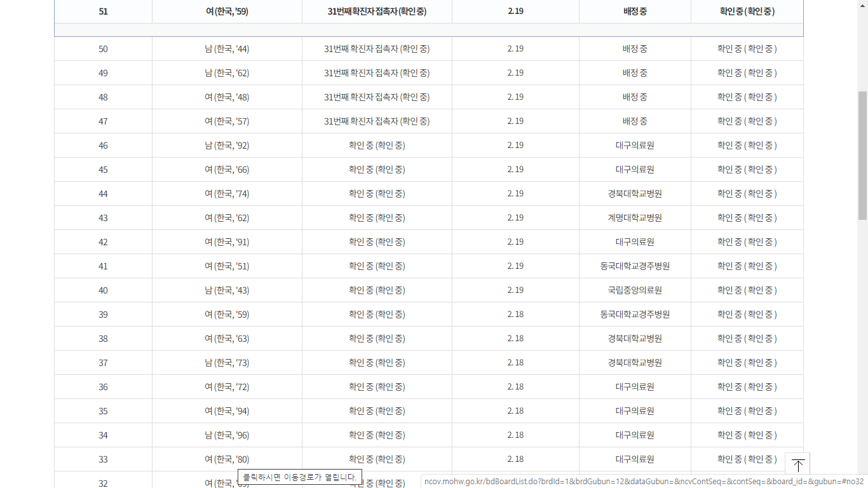
Task: Click 대구의료원 in patient 34 row
Action: (x=634, y=435)
